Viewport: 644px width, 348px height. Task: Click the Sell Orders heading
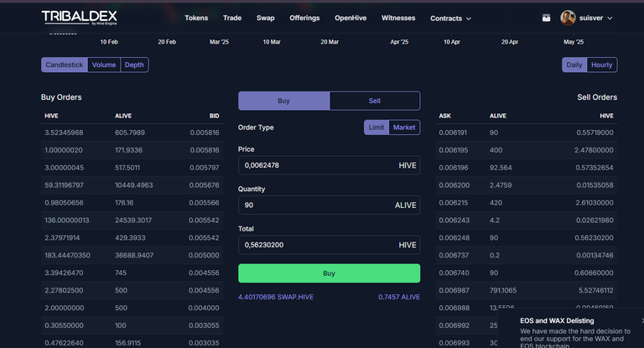597,97
